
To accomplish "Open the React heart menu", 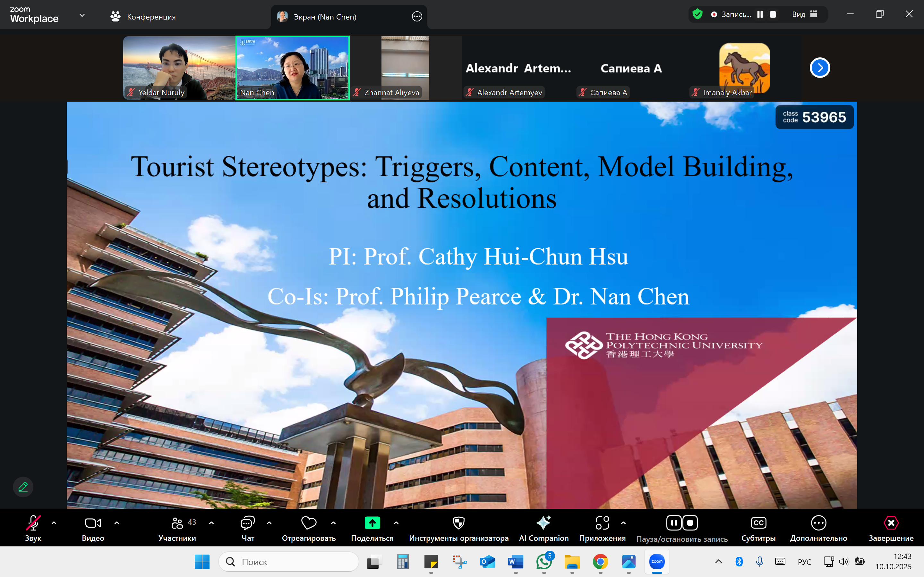I will click(309, 523).
